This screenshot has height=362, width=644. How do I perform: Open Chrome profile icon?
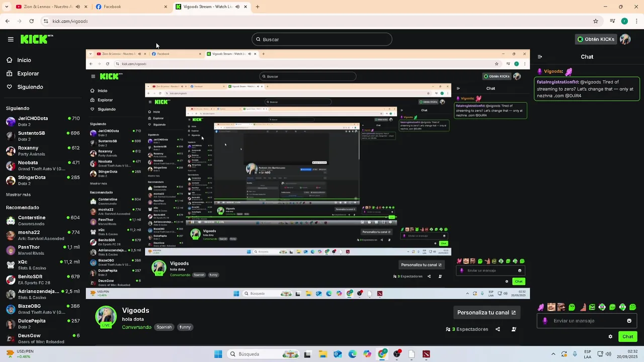pyautogui.click(x=624, y=21)
